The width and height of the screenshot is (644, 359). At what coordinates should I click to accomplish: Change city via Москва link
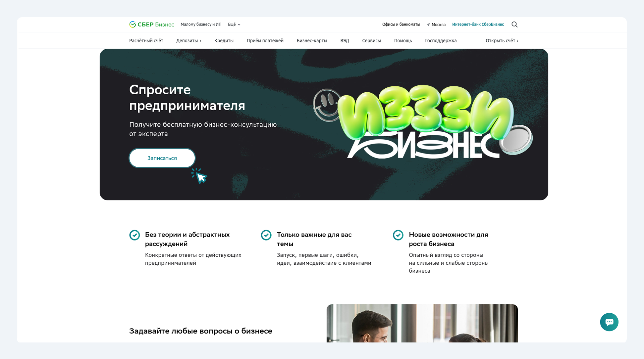point(438,25)
